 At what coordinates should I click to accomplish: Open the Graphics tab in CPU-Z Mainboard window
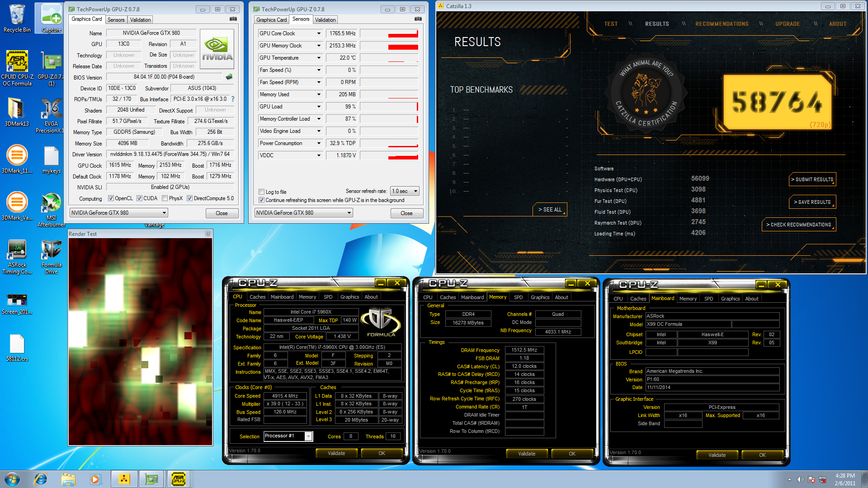(x=730, y=299)
